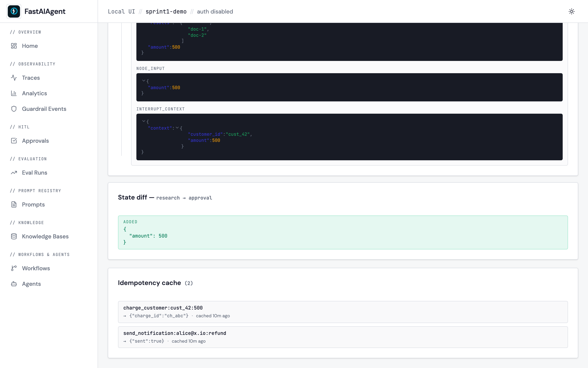The width and height of the screenshot is (588, 368).
Task: Click the "auth disabled" status text
Action: point(215,11)
